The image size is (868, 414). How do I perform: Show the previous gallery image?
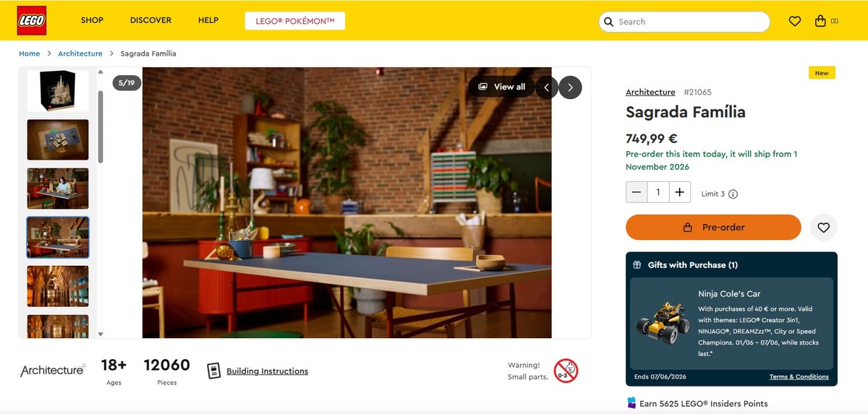[546, 87]
